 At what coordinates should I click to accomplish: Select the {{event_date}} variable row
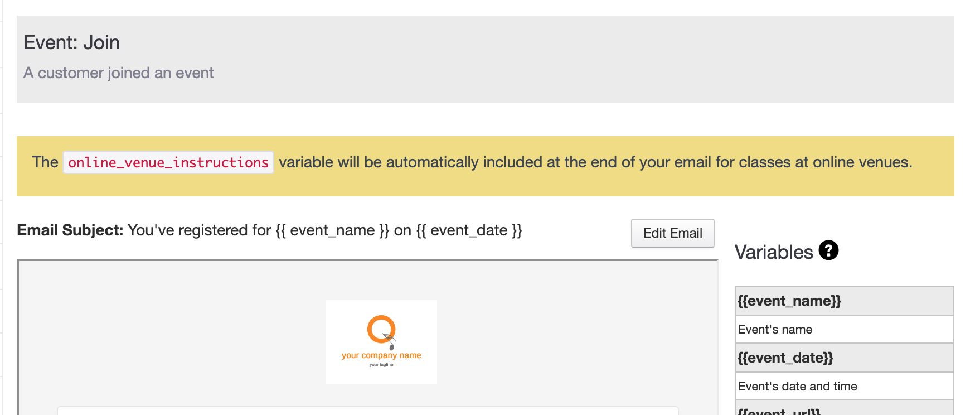(844, 358)
